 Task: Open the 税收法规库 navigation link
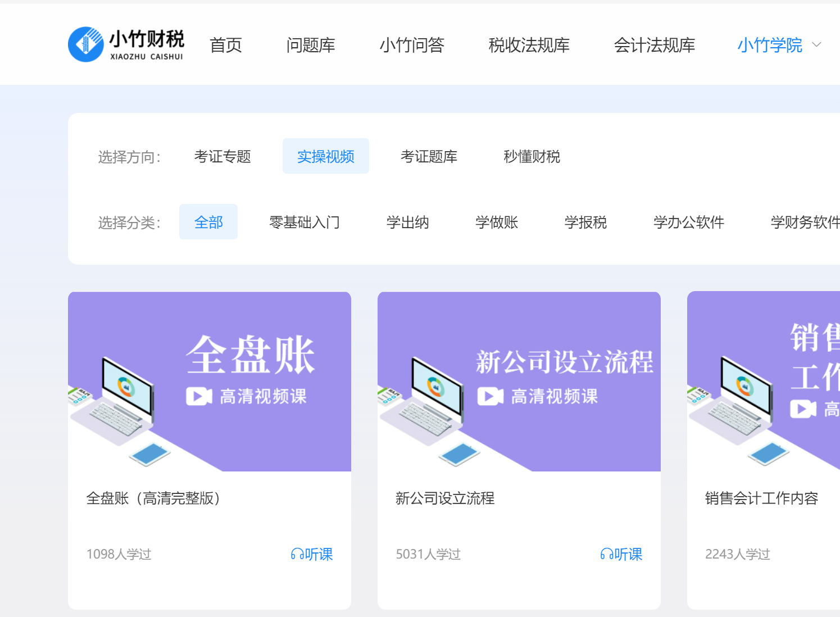(529, 45)
